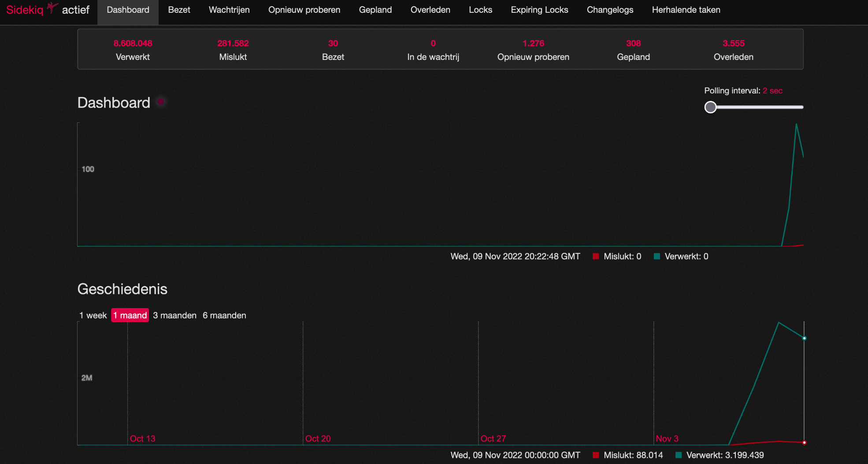
Task: Click the Mislukt 281.582 stat
Action: [x=233, y=50]
